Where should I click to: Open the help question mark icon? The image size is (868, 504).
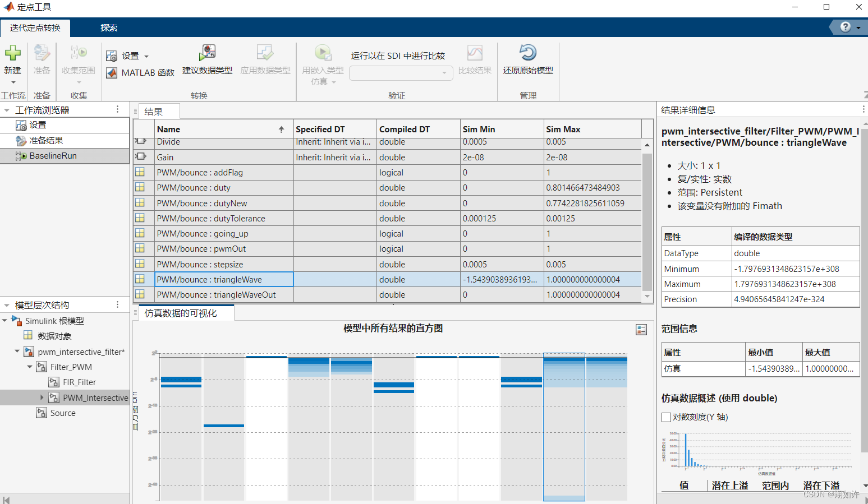844,27
